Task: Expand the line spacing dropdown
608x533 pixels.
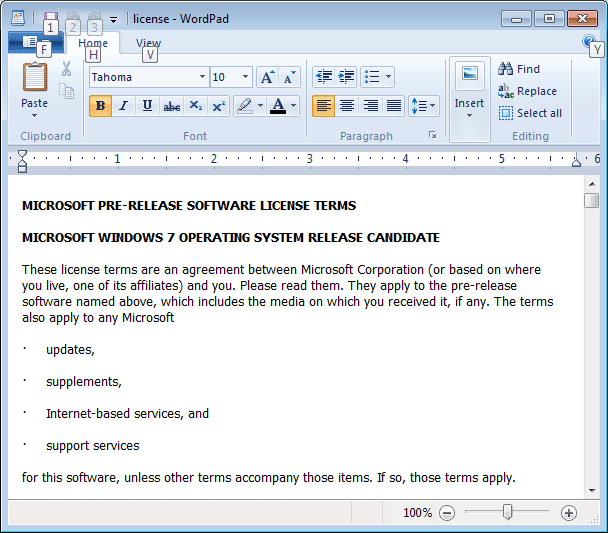Action: 424,106
